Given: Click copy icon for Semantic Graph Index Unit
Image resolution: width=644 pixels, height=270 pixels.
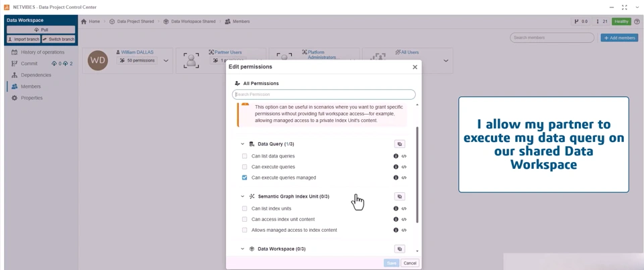Looking at the screenshot, I should point(400,196).
